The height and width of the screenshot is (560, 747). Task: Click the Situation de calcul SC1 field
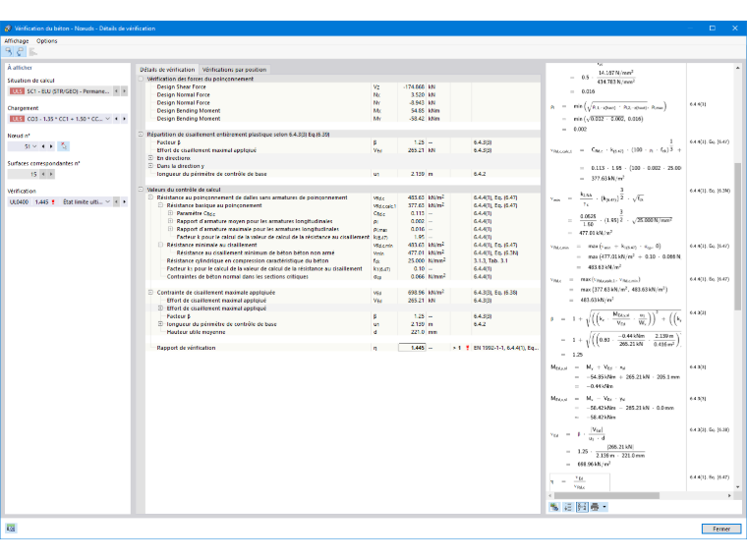[60, 91]
